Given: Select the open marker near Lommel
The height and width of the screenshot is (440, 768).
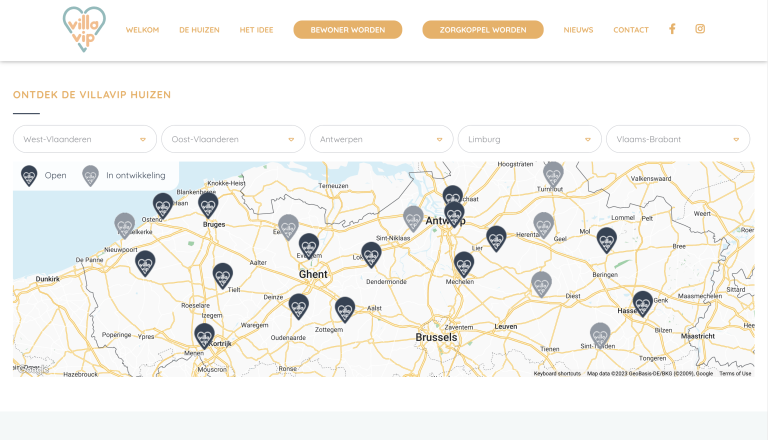Looking at the screenshot, I should pos(606,240).
